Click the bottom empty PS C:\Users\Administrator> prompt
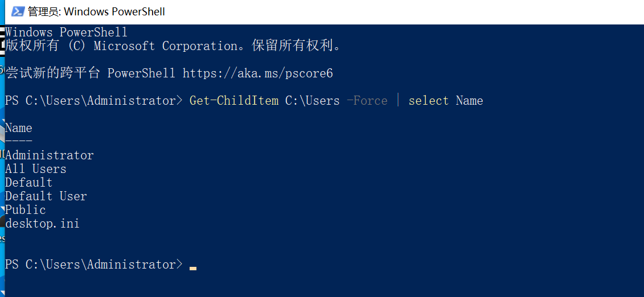The image size is (644, 297). click(93, 265)
